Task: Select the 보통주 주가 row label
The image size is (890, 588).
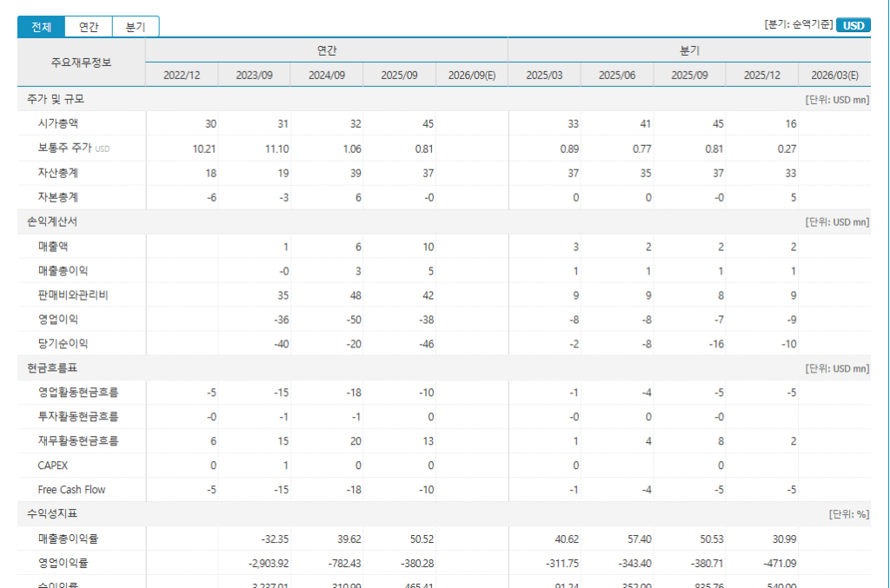Action: [x=64, y=149]
